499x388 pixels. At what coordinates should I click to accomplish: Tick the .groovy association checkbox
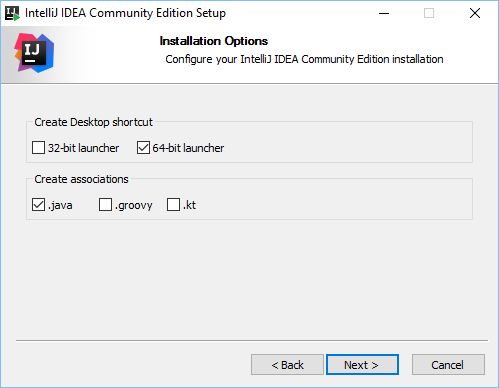(105, 205)
